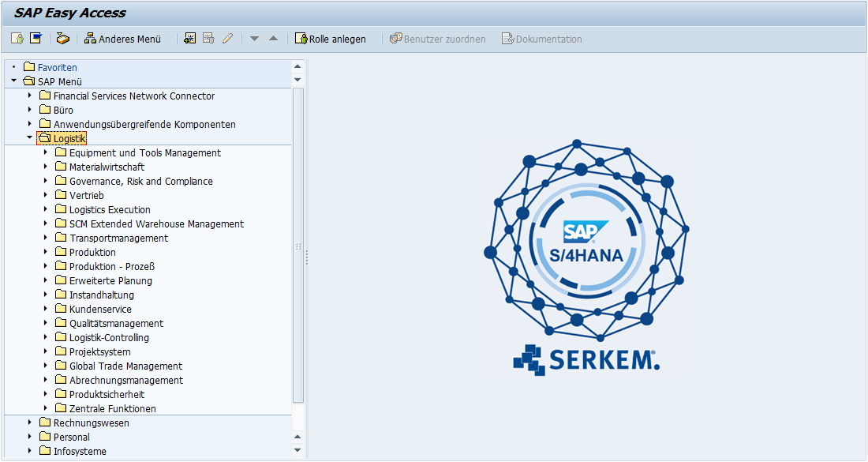
Task: Click the pencil change favorites icon
Action: (x=227, y=39)
